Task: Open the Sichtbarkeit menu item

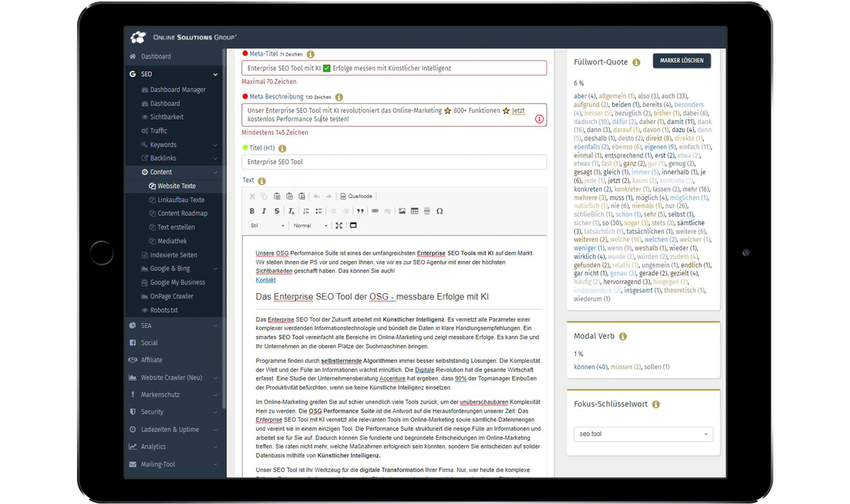Action: click(167, 117)
